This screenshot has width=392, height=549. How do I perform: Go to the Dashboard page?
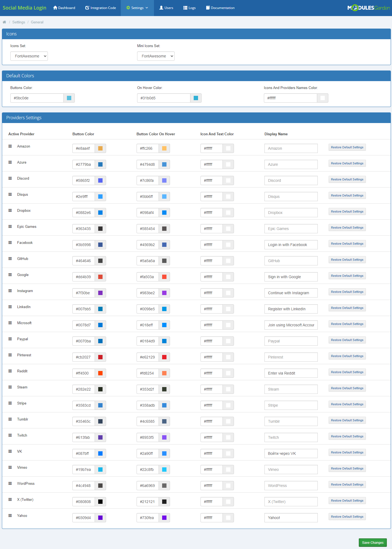64,8
